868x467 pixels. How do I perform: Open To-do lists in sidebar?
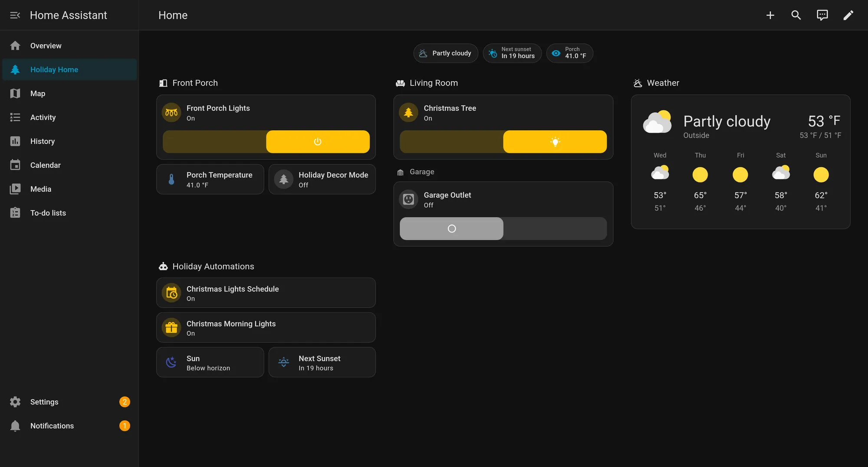(x=69, y=213)
